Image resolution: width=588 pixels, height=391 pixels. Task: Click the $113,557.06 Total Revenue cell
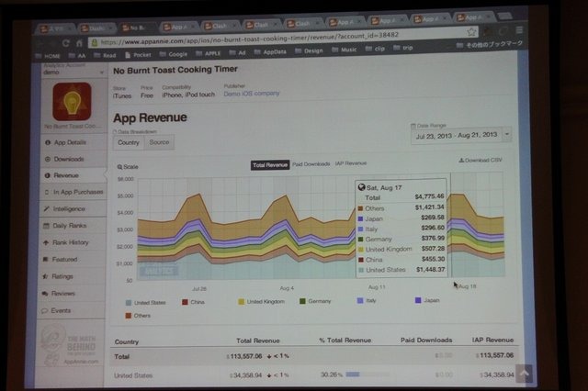tap(244, 356)
